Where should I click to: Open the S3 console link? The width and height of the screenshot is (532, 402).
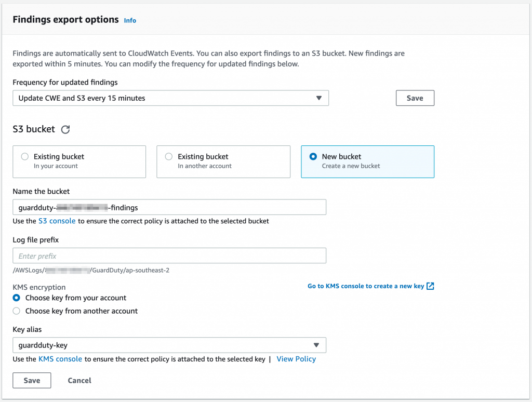click(57, 221)
